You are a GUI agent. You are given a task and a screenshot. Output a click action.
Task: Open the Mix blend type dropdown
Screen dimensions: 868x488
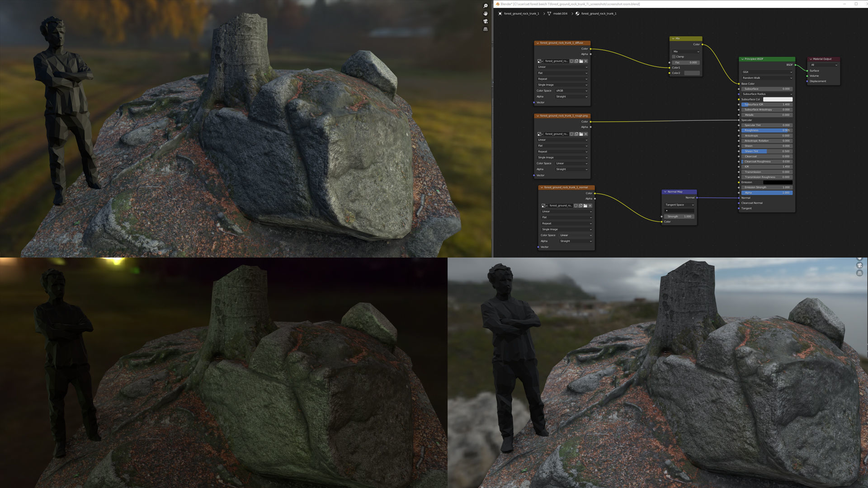[x=686, y=52]
